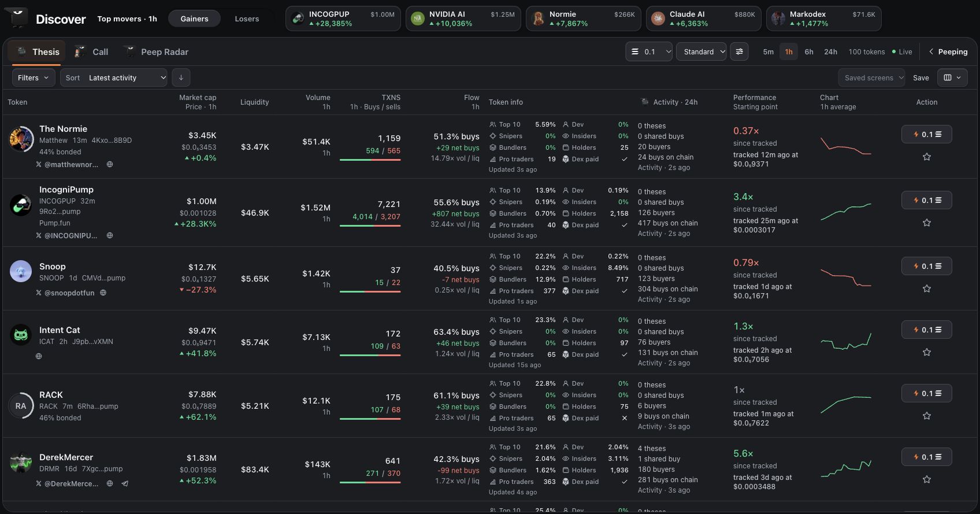Quick buy 0.1 of IncogniPump
The image size is (980, 514).
pos(927,200)
